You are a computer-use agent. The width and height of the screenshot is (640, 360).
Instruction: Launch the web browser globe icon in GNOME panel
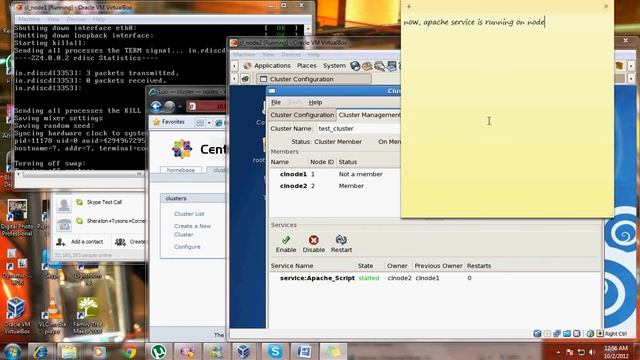(x=355, y=66)
